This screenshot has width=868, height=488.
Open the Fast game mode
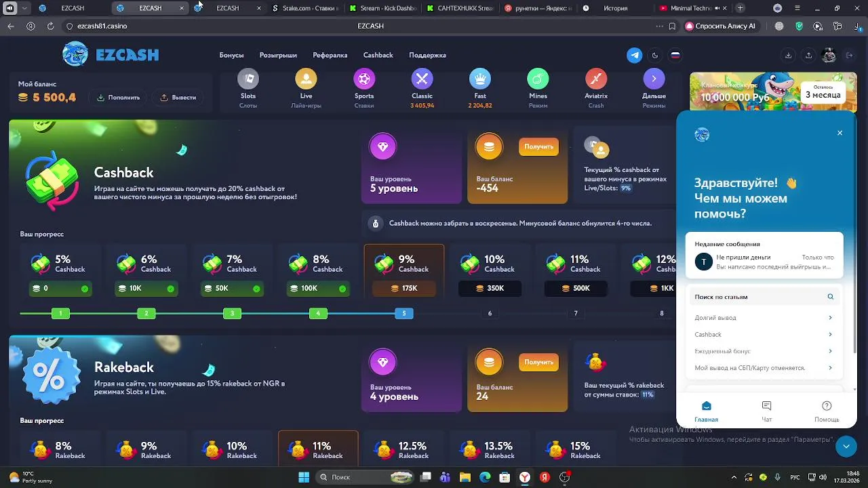480,88
